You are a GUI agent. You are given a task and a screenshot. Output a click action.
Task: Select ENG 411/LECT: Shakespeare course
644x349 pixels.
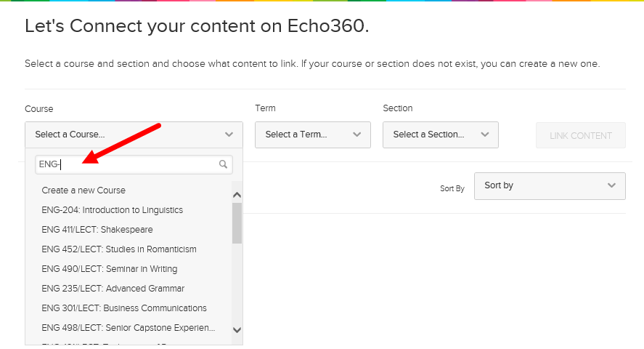[x=97, y=230]
